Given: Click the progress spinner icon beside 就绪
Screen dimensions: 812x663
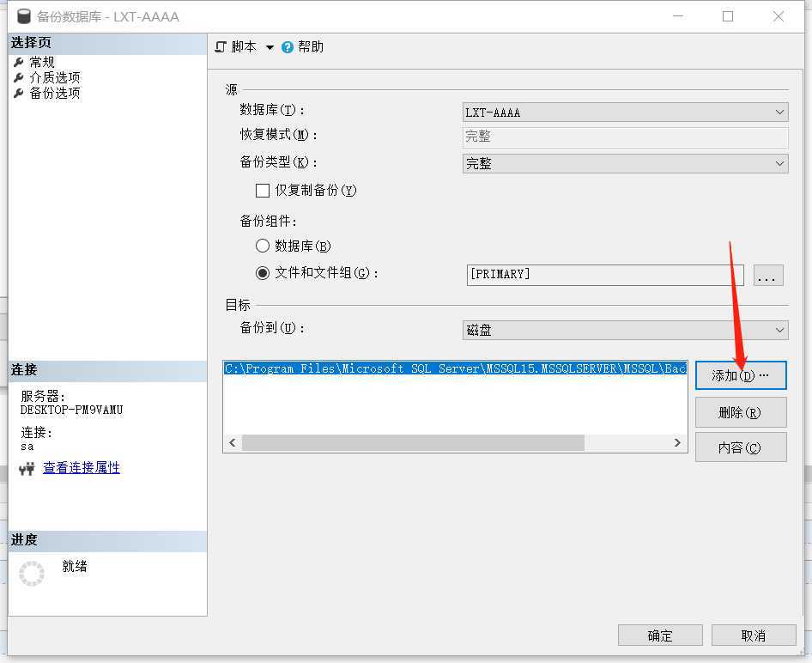Looking at the screenshot, I should (x=32, y=574).
